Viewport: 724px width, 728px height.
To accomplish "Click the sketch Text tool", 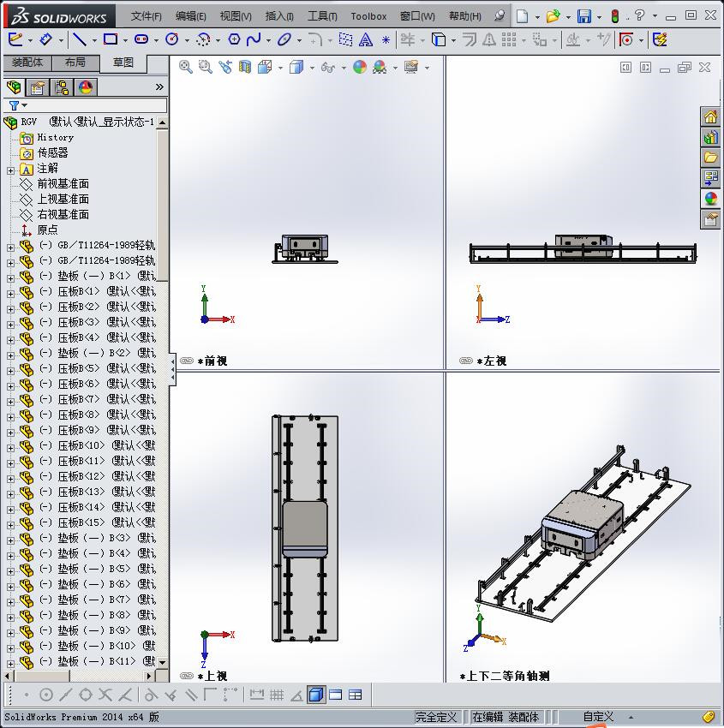I will [366, 40].
